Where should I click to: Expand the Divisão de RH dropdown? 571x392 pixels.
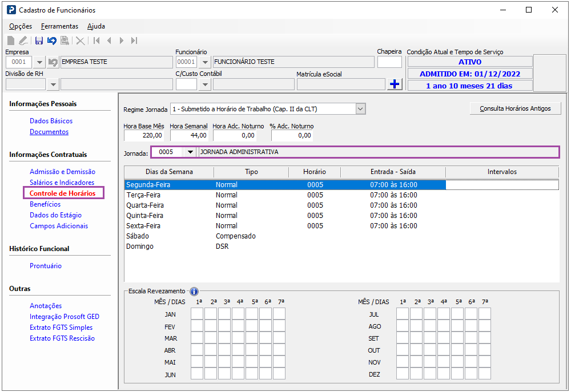pyautogui.click(x=53, y=84)
